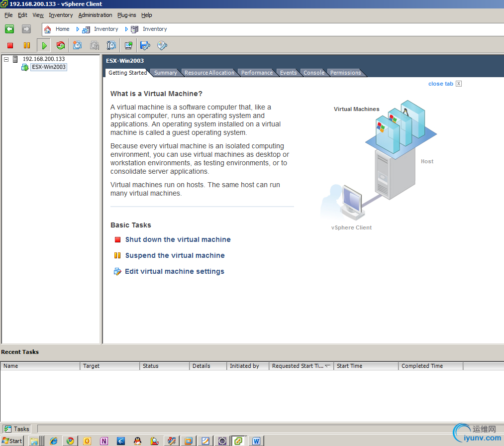Open the View menu
Image resolution: width=504 pixels, height=446 pixels.
pos(38,15)
